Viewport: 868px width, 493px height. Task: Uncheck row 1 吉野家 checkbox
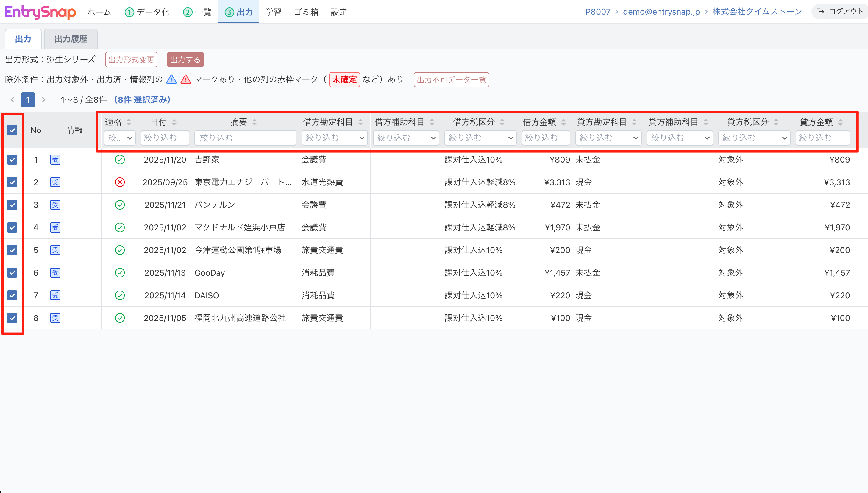tap(12, 160)
